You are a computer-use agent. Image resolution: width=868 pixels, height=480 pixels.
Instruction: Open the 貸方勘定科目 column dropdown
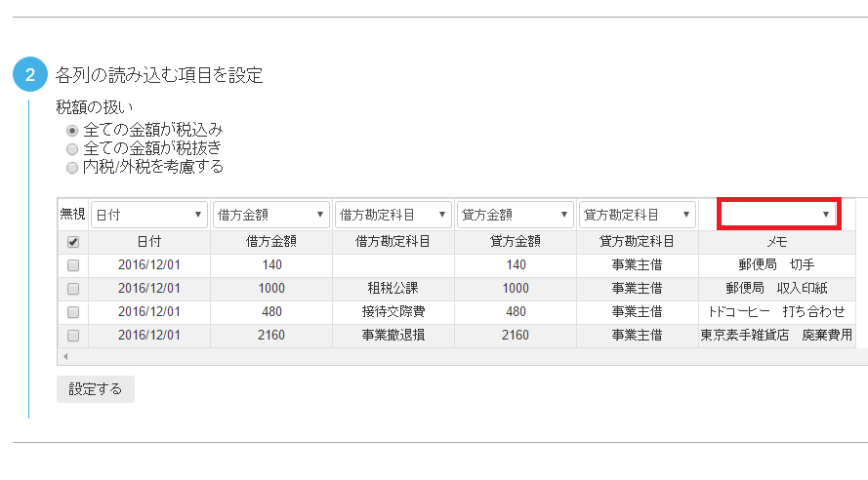tap(638, 215)
